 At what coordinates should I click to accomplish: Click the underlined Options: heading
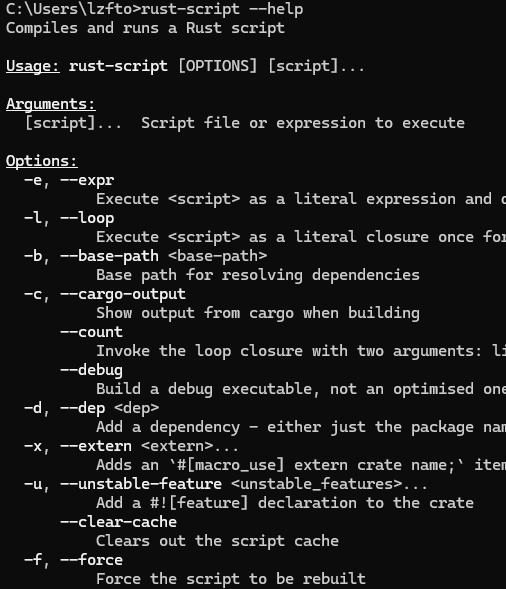(x=42, y=161)
